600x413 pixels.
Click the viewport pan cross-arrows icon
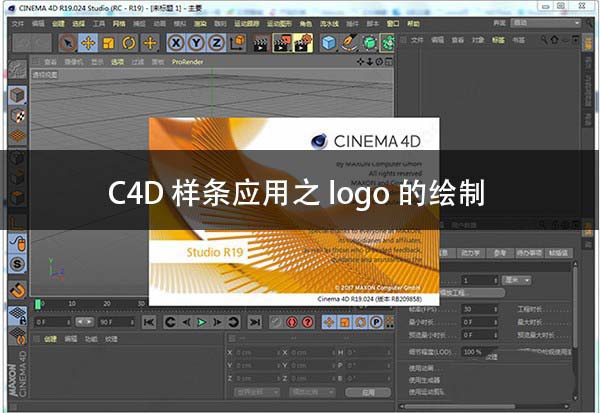tap(360, 62)
